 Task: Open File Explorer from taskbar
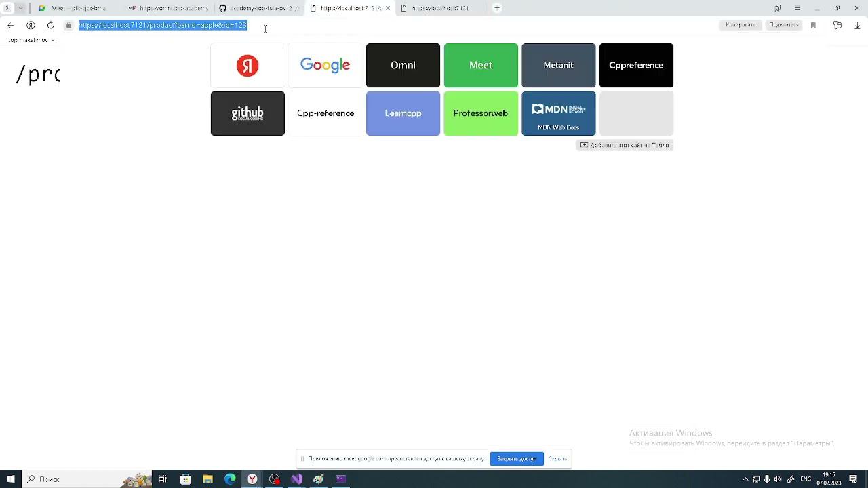tap(208, 479)
